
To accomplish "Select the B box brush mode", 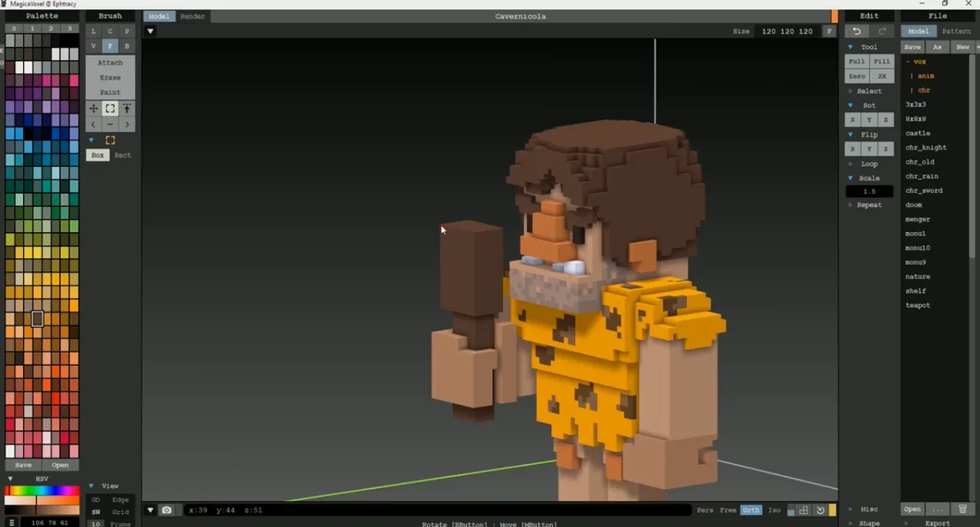I will pyautogui.click(x=127, y=46).
